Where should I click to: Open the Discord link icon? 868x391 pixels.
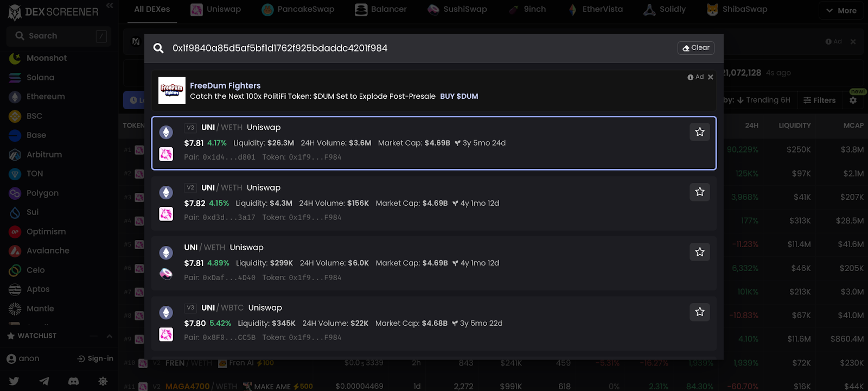73,381
